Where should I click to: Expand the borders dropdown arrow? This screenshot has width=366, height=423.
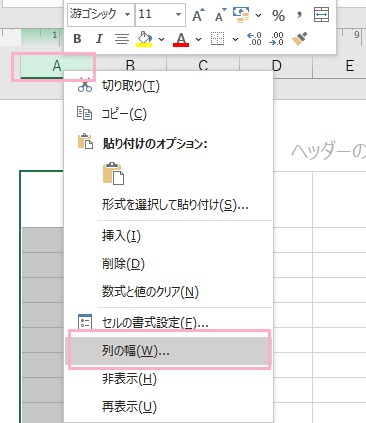tap(235, 39)
